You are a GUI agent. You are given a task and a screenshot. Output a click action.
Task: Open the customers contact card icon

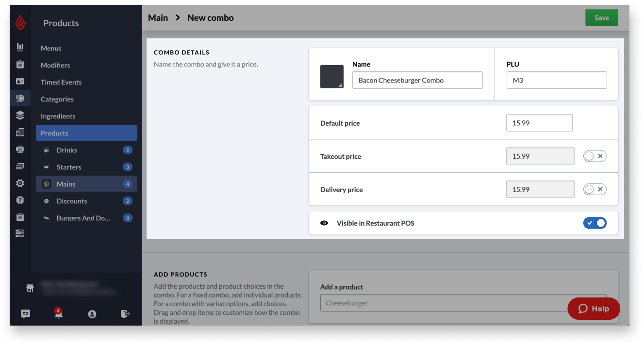(x=20, y=82)
